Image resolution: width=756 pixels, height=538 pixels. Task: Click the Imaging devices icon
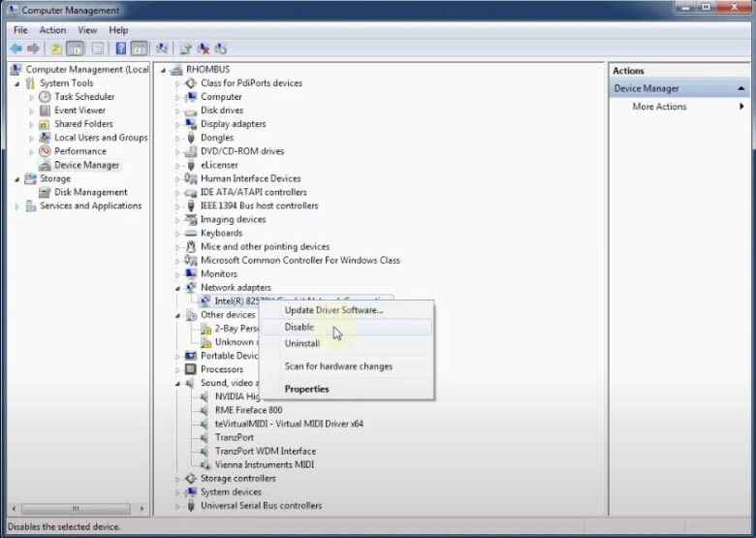(x=191, y=219)
